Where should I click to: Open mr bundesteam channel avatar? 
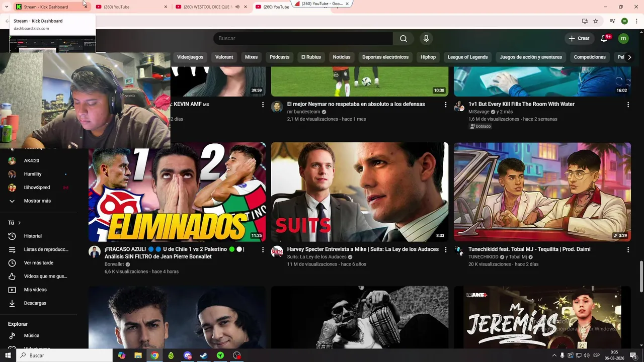[x=277, y=107]
